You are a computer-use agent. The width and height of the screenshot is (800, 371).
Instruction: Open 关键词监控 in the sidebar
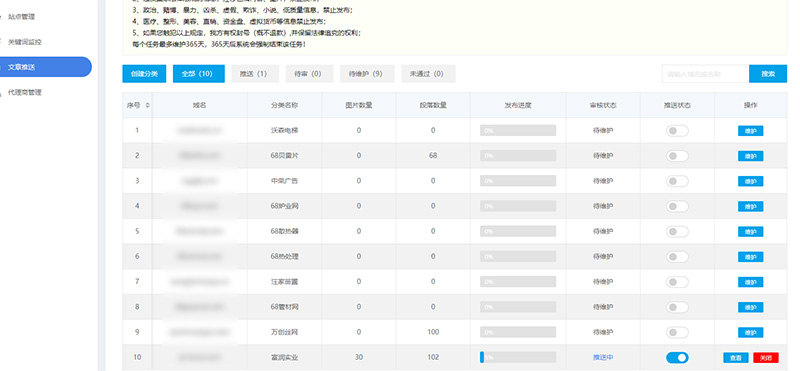24,42
